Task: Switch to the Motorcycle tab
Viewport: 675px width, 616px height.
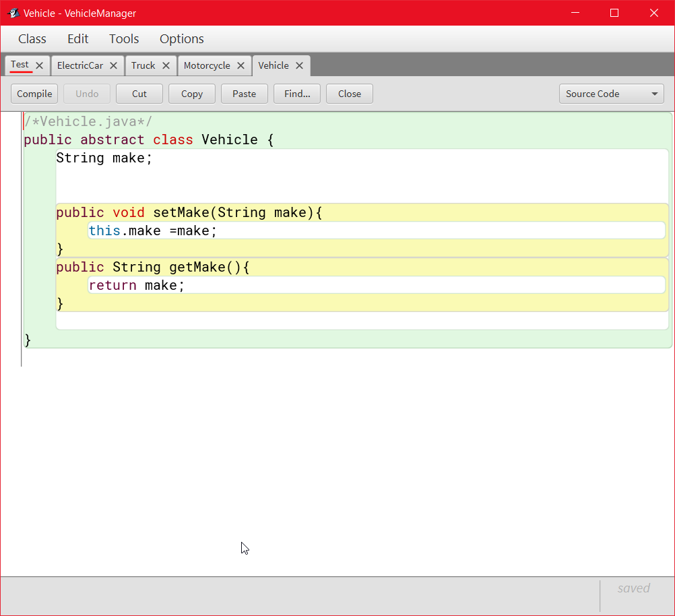Action: (x=211, y=65)
